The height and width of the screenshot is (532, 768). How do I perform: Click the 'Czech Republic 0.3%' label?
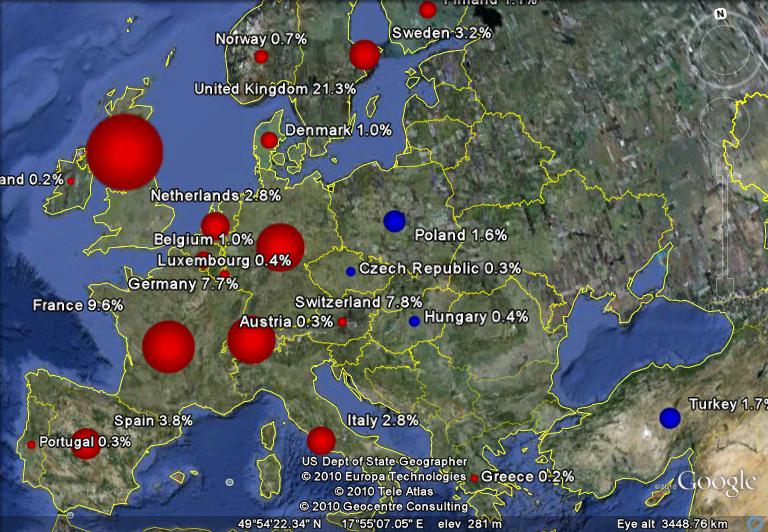click(440, 268)
